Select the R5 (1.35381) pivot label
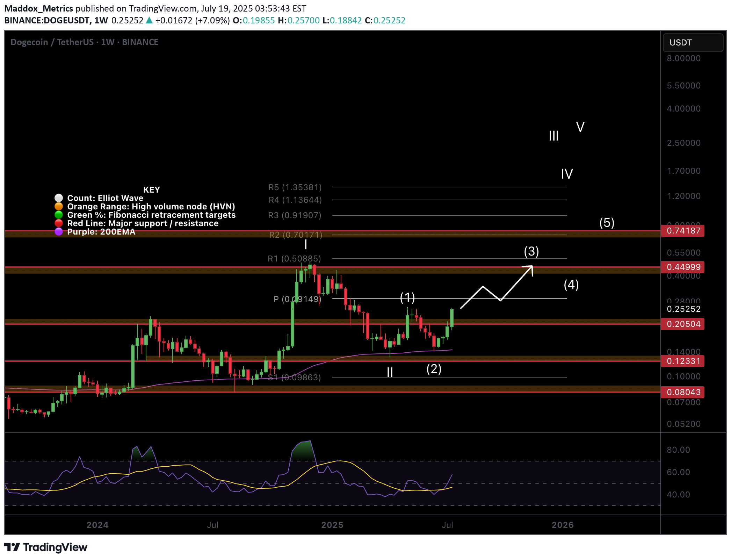The height and width of the screenshot is (560, 731). 295,187
